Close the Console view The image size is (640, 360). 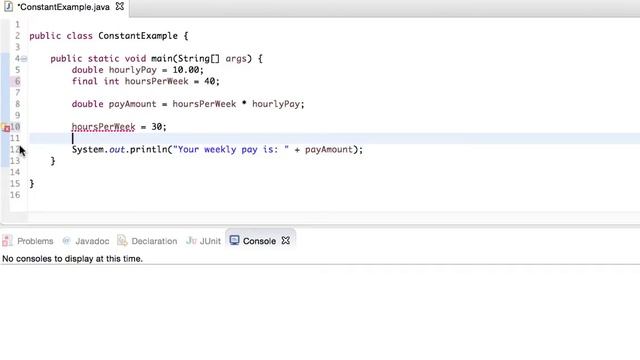286,240
